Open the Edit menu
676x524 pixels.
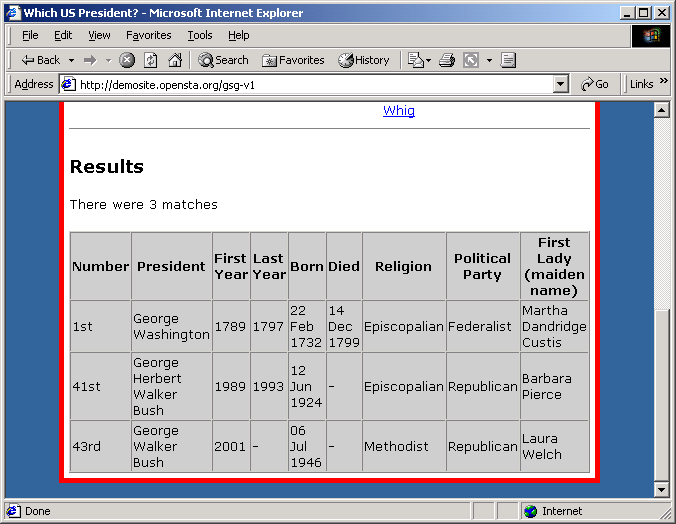point(63,35)
